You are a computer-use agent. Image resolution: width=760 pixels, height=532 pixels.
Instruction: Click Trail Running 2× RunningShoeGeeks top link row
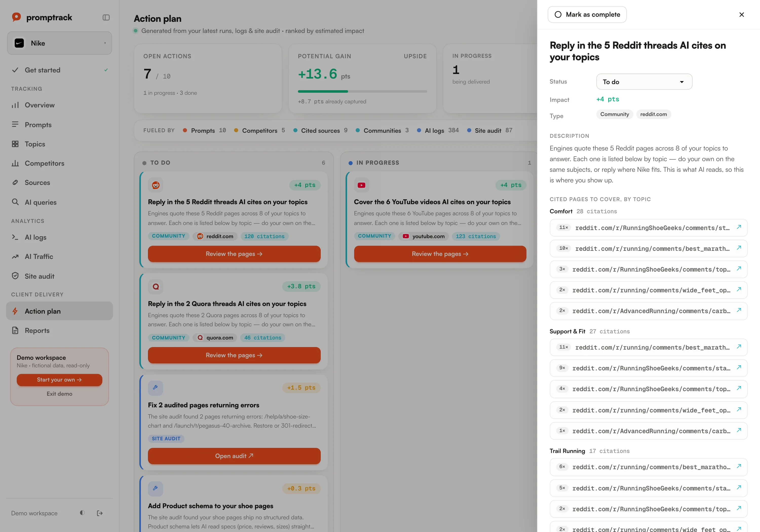(649, 509)
